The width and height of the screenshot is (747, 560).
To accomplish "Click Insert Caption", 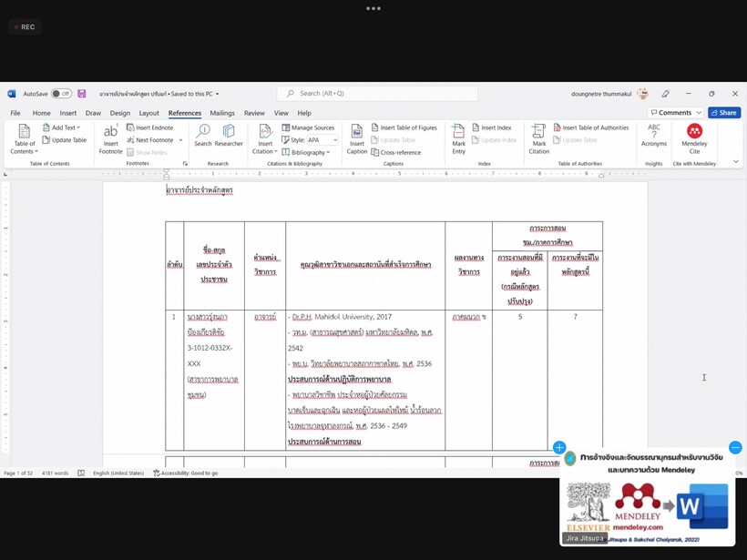I will pos(357,138).
